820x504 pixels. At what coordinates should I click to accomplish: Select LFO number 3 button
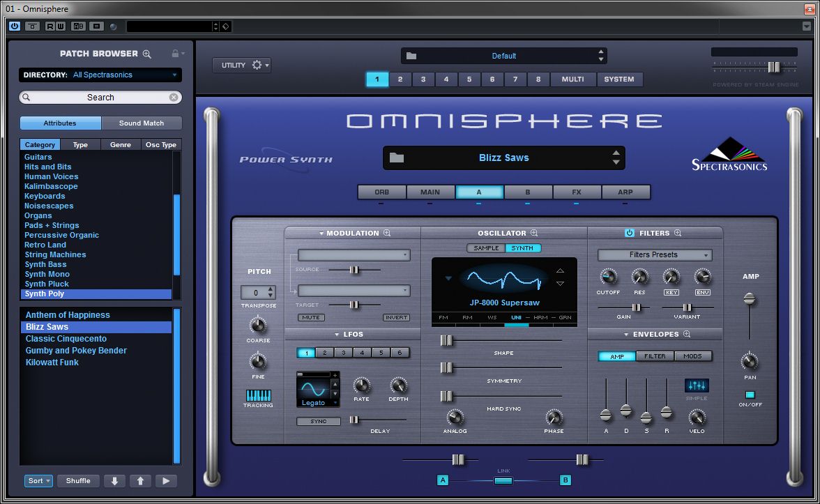click(x=344, y=353)
